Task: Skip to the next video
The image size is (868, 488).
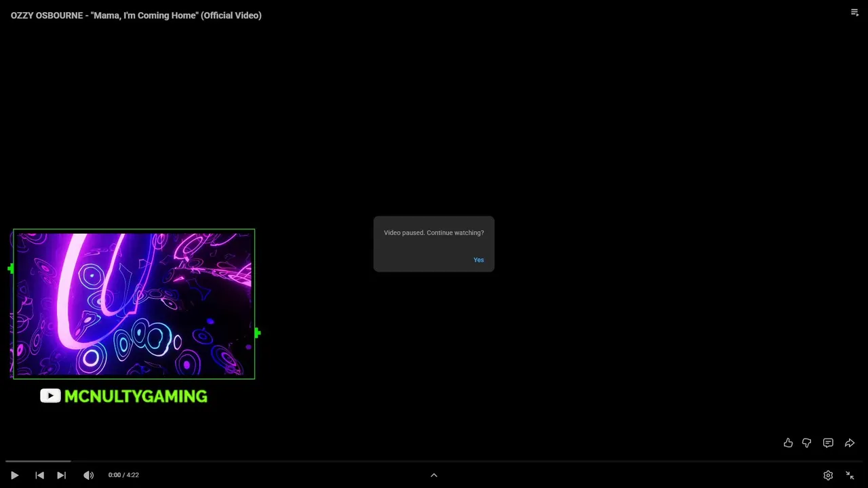Action: pos(61,475)
